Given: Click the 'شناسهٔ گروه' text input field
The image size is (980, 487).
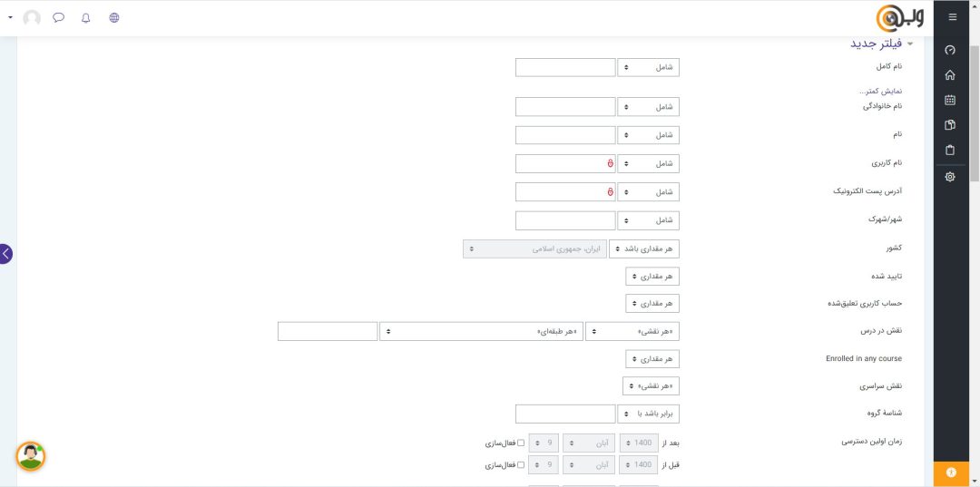Looking at the screenshot, I should 565,414.
